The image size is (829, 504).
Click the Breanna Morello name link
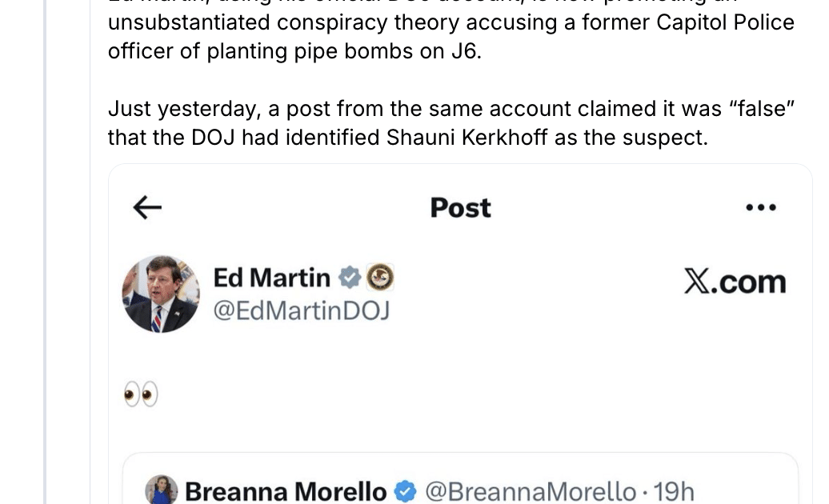(286, 491)
